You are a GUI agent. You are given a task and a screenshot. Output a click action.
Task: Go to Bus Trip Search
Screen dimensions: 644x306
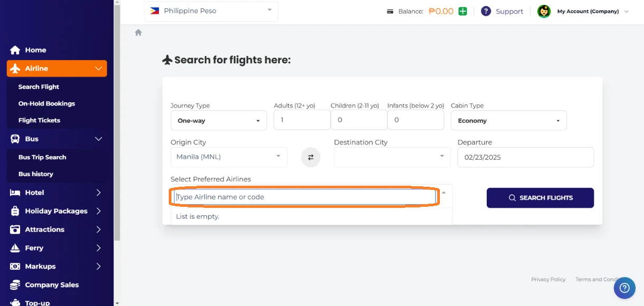point(42,157)
